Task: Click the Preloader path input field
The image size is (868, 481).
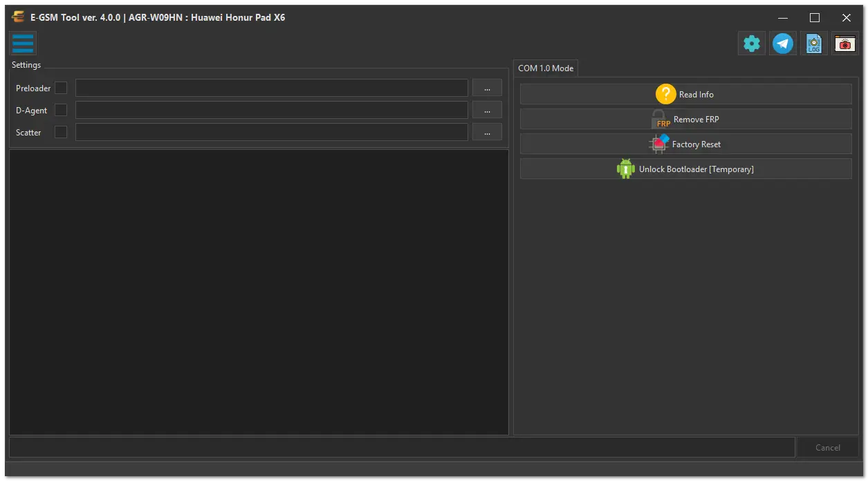Action: pyautogui.click(x=271, y=88)
